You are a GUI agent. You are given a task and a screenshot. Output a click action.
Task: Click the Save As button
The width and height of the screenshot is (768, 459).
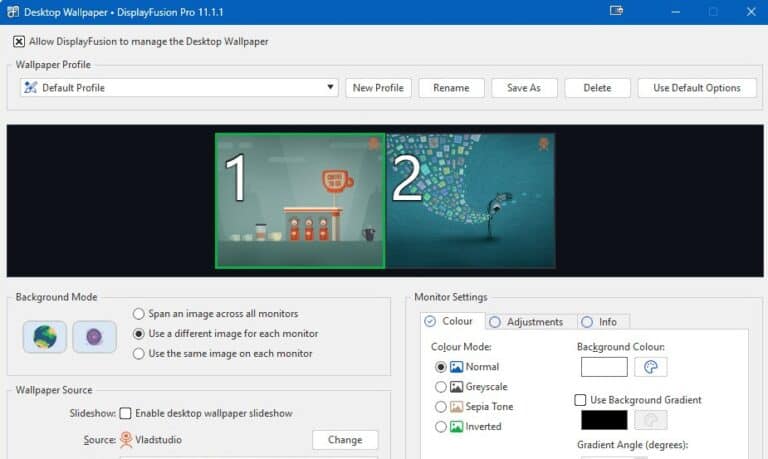[x=524, y=88]
